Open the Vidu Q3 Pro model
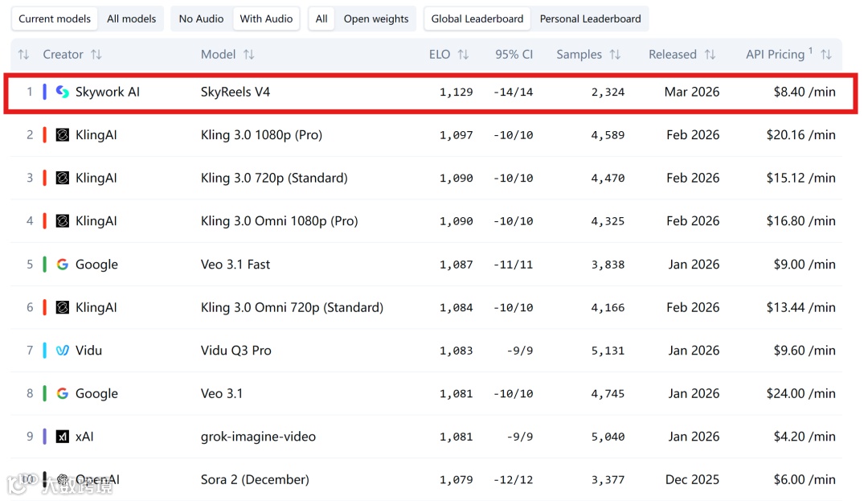868x501 pixels. (x=235, y=351)
